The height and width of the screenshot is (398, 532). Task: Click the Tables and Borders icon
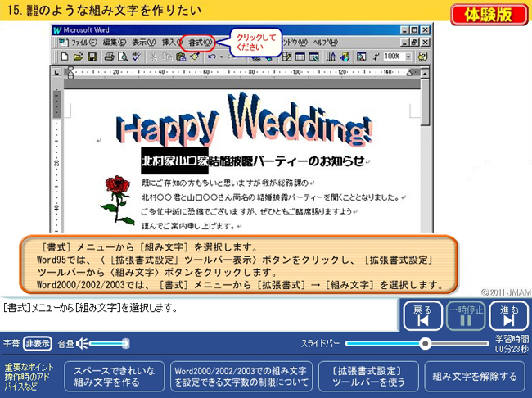pos(286,57)
